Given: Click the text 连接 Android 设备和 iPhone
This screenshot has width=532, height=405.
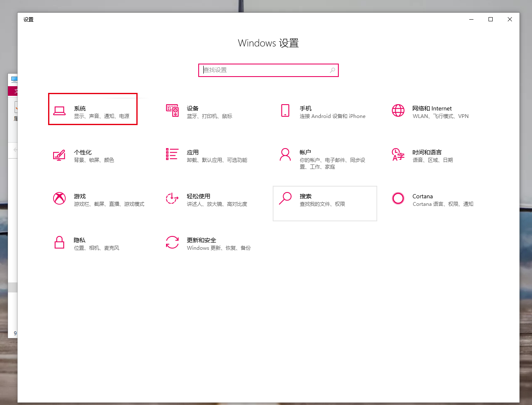Looking at the screenshot, I should tap(332, 116).
